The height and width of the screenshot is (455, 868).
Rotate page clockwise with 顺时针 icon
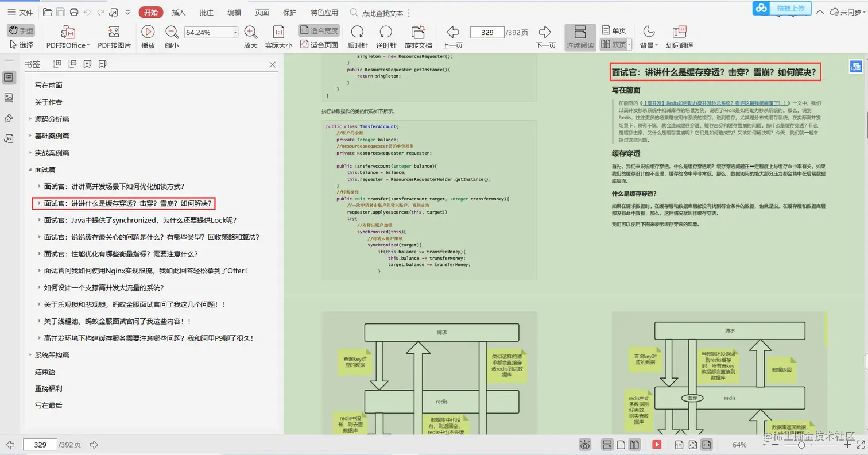pos(357,33)
